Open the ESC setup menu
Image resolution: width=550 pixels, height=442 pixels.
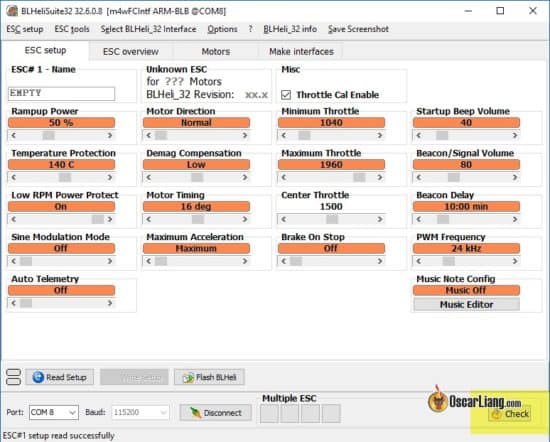[x=25, y=29]
